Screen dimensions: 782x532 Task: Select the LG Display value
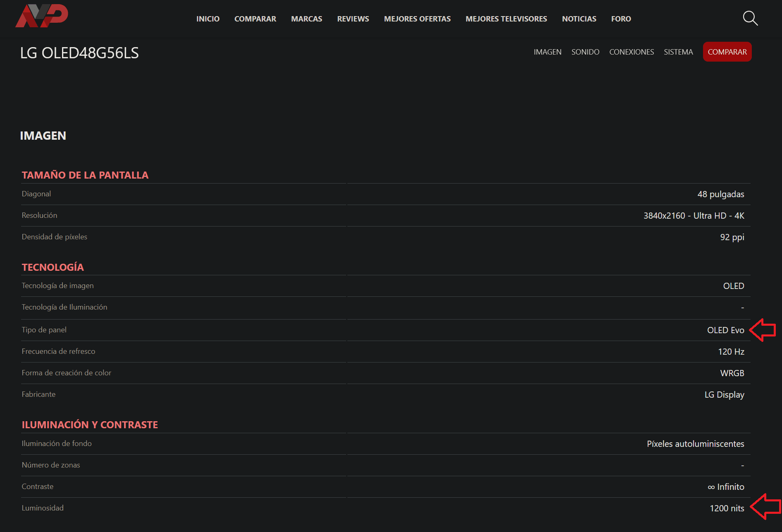tap(725, 395)
